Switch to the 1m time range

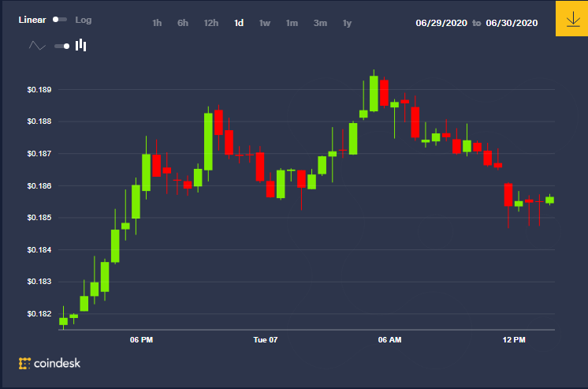[292, 23]
